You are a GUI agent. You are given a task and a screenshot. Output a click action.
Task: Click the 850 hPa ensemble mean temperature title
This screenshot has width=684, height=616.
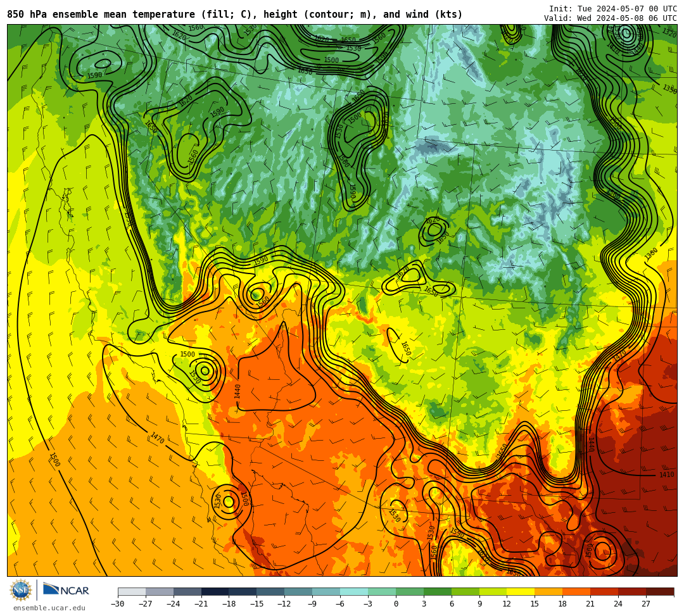pos(235,15)
